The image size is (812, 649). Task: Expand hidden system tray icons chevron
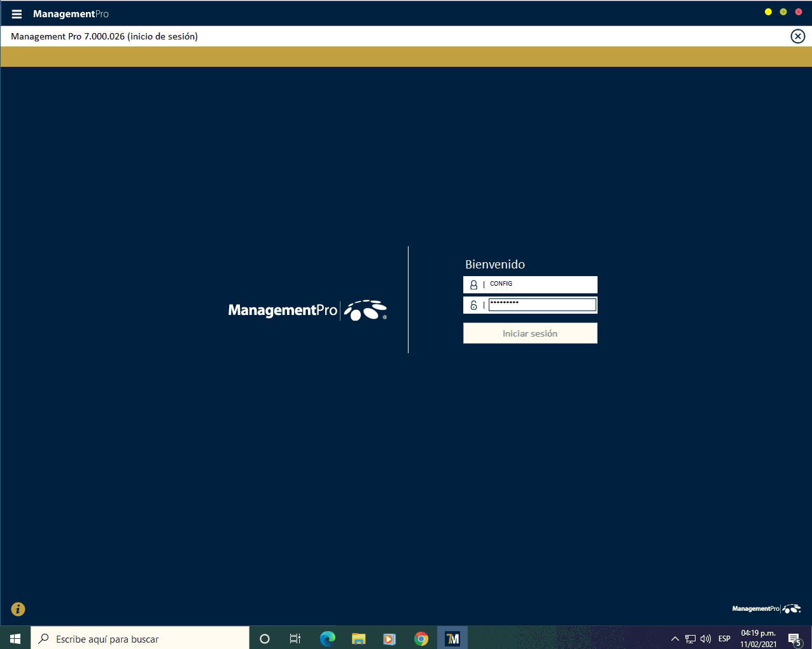675,638
